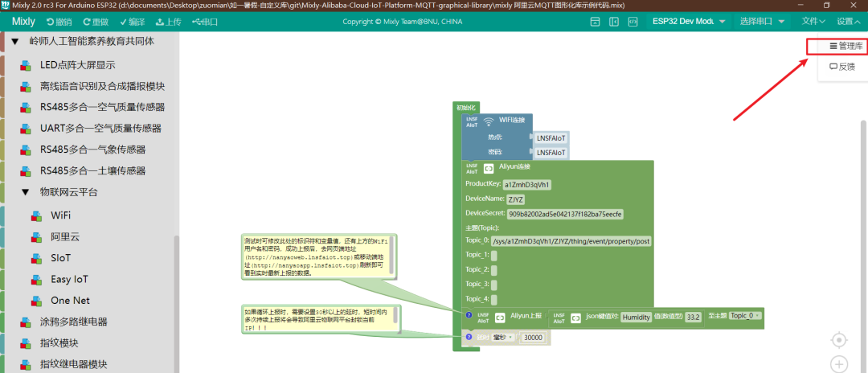Open the 毫秒 unit dropdown on delay block
868x373 pixels.
(x=502, y=337)
